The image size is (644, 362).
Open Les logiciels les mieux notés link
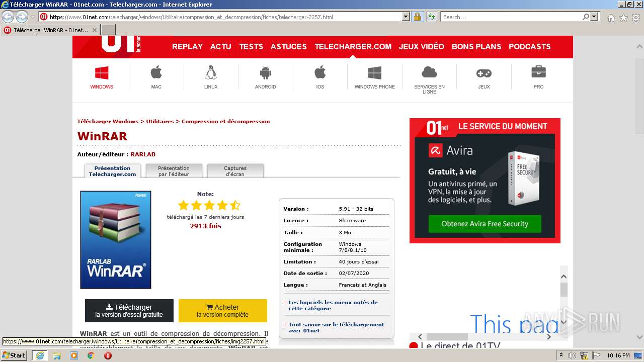(333, 305)
